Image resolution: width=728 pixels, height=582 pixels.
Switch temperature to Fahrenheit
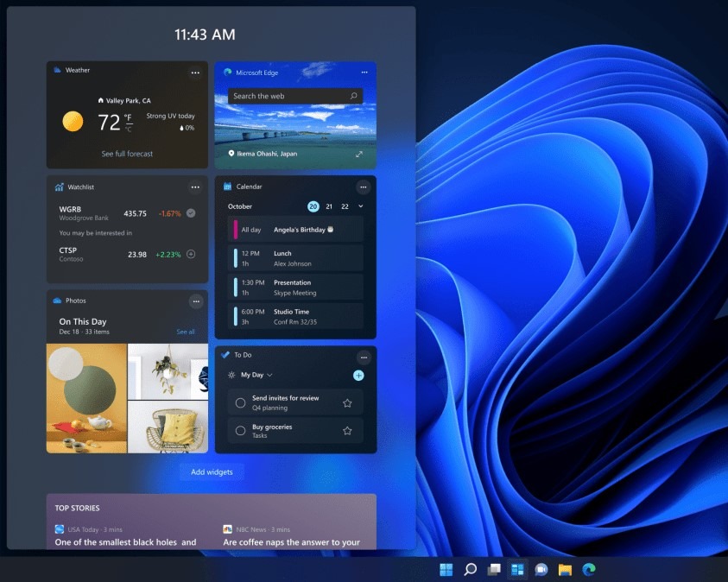click(x=128, y=118)
